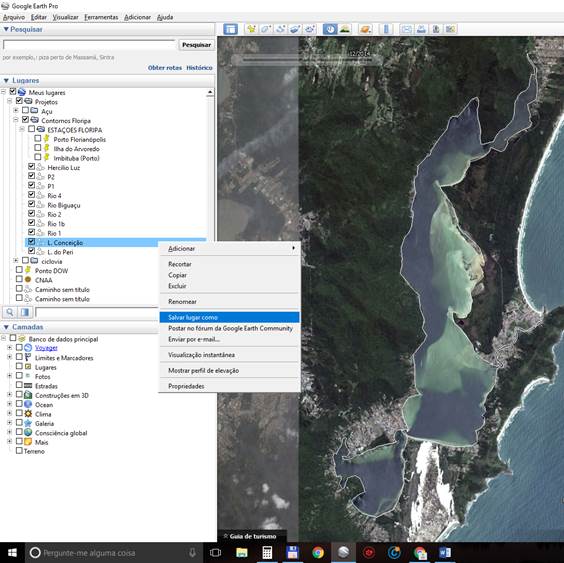Click the Places list scrollbar up arrow
The image size is (564, 563).
(210, 93)
